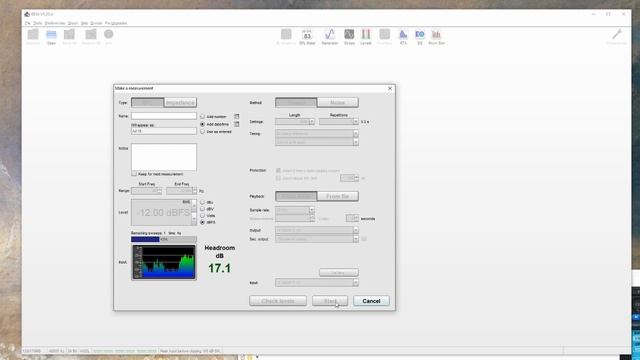Open the signal Generator tool

point(330,36)
